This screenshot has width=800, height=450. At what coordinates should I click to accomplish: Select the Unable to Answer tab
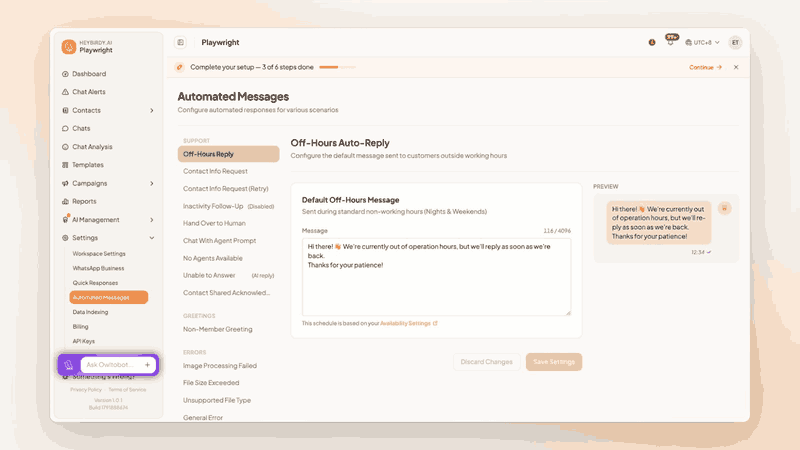pos(229,276)
